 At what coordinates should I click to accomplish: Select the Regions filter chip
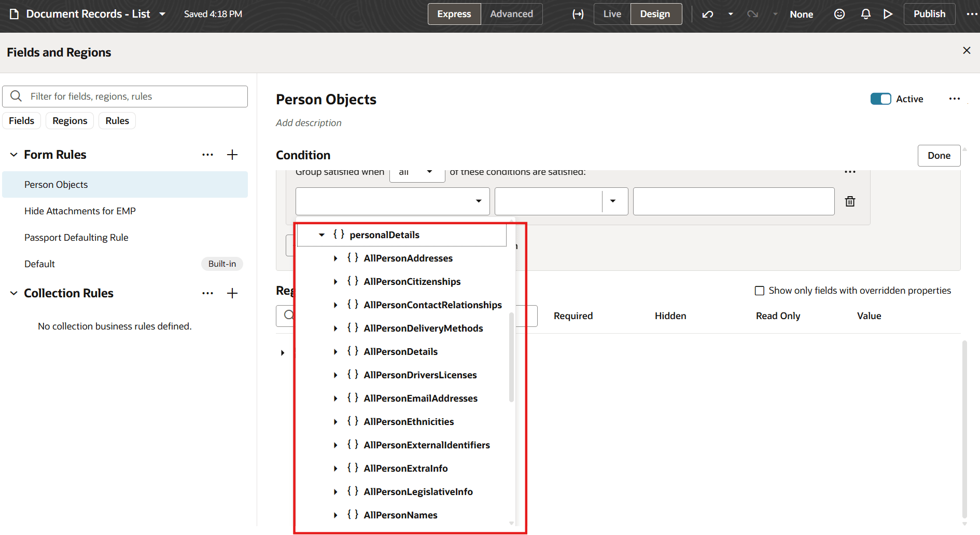[x=70, y=121]
